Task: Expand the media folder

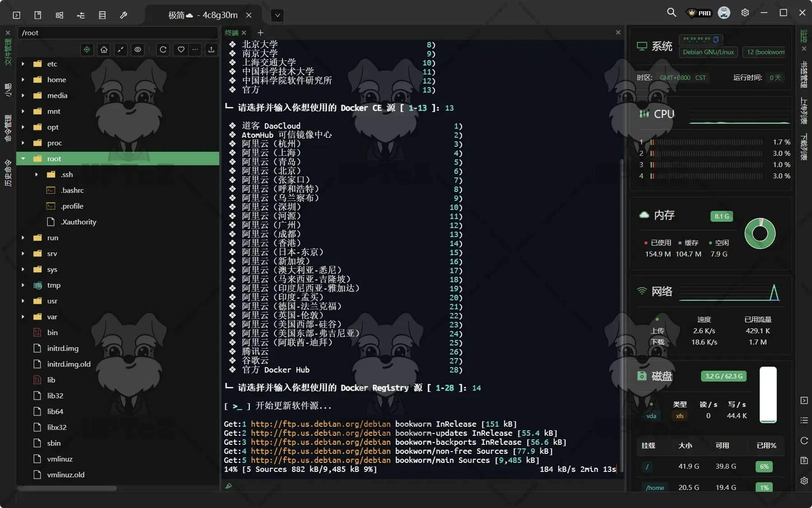Action: (x=23, y=96)
